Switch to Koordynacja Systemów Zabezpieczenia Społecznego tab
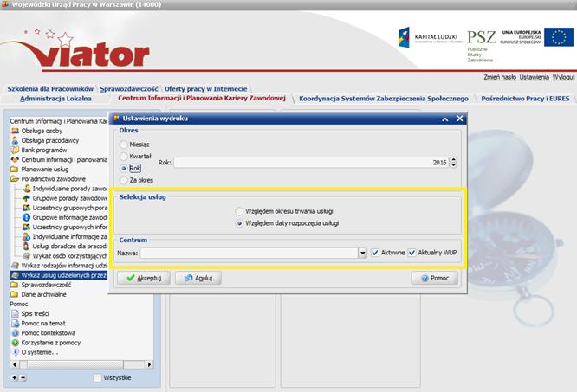Viewport: 577px width, 392px height. 384,99
